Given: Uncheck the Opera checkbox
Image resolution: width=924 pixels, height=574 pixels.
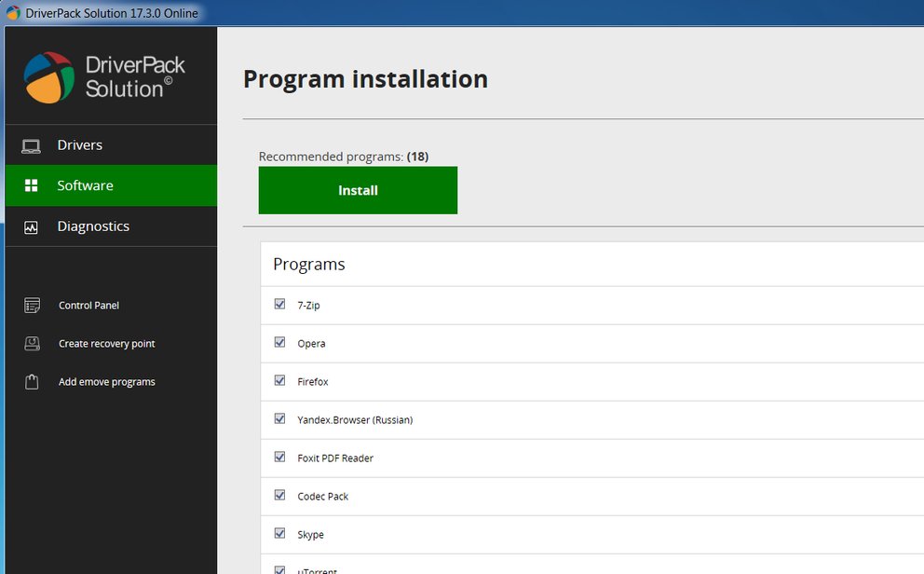Looking at the screenshot, I should point(280,342).
